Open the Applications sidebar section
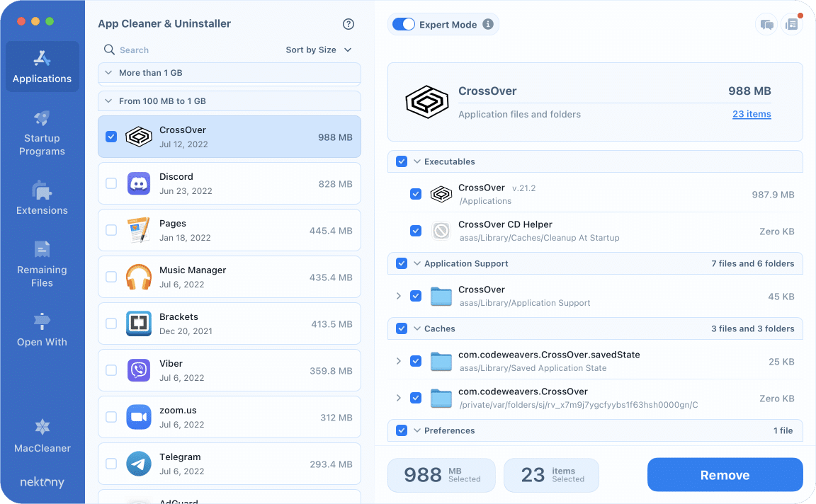This screenshot has width=816, height=504. (42, 67)
